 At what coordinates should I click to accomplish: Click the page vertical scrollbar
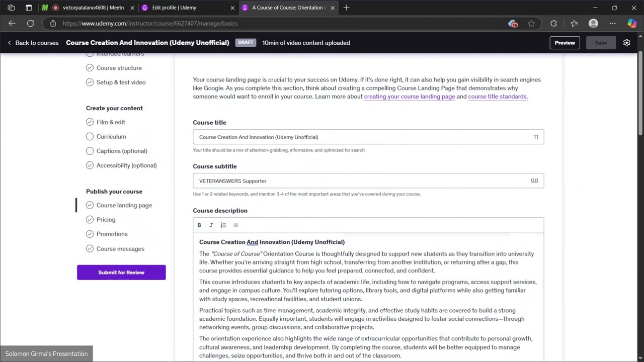click(x=640, y=94)
